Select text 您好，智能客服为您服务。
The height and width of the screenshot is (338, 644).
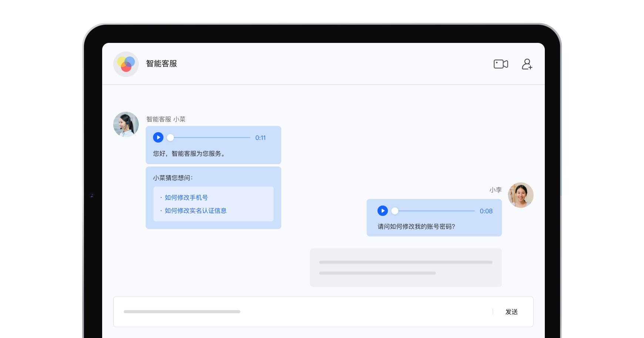click(x=189, y=153)
